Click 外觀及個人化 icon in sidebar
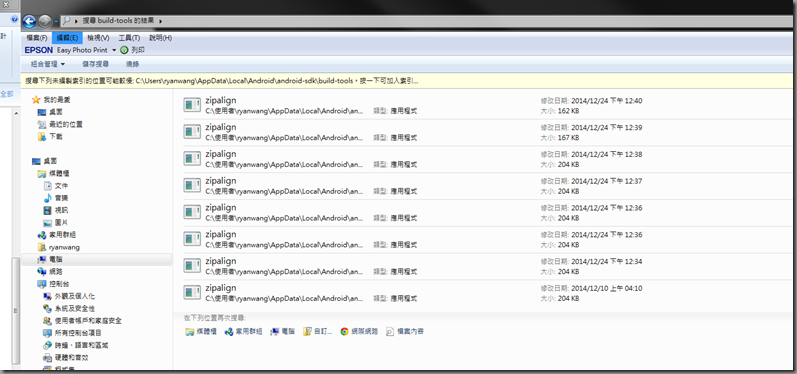This screenshot has height=374, width=797. (x=47, y=296)
